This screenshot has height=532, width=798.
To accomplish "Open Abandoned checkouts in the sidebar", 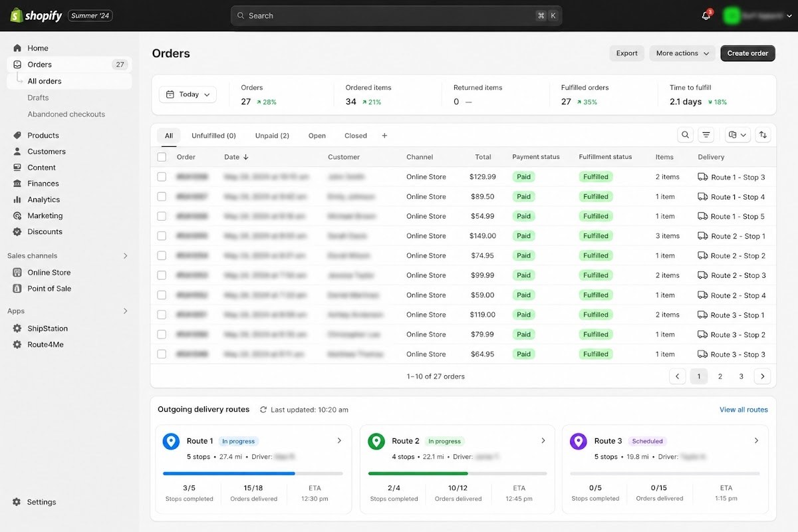I will [x=66, y=114].
